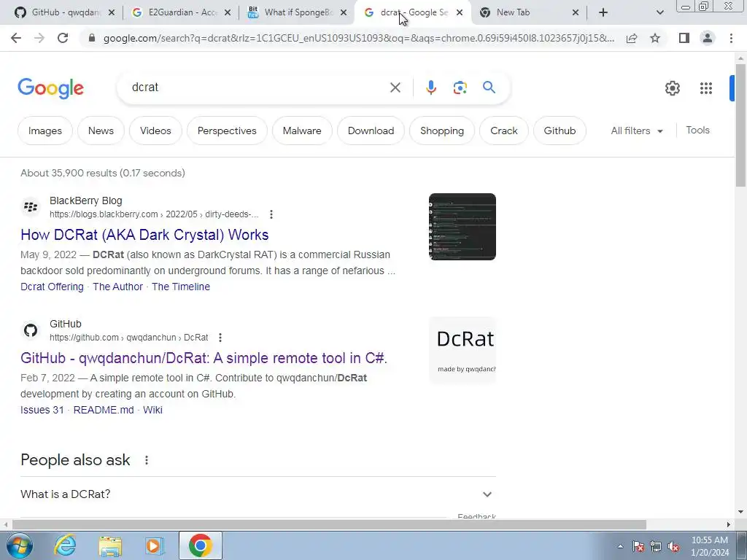Open the Windows Start menu

pyautogui.click(x=19, y=545)
